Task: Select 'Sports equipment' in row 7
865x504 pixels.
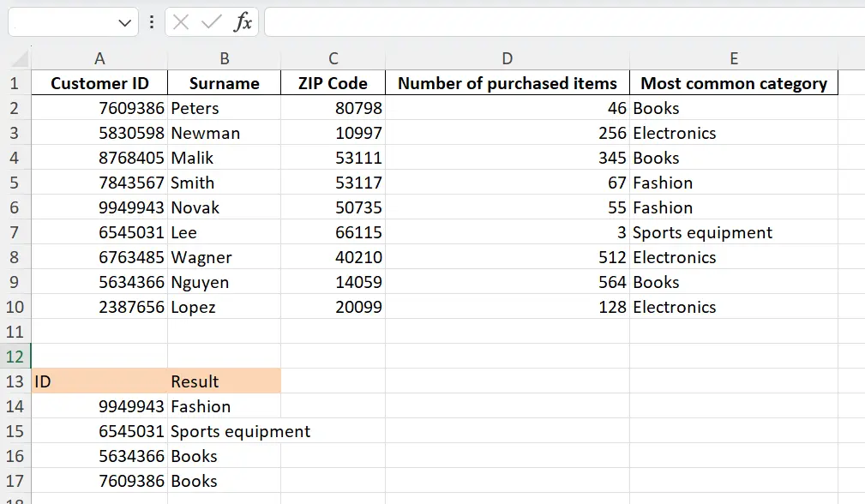Action: click(x=734, y=231)
